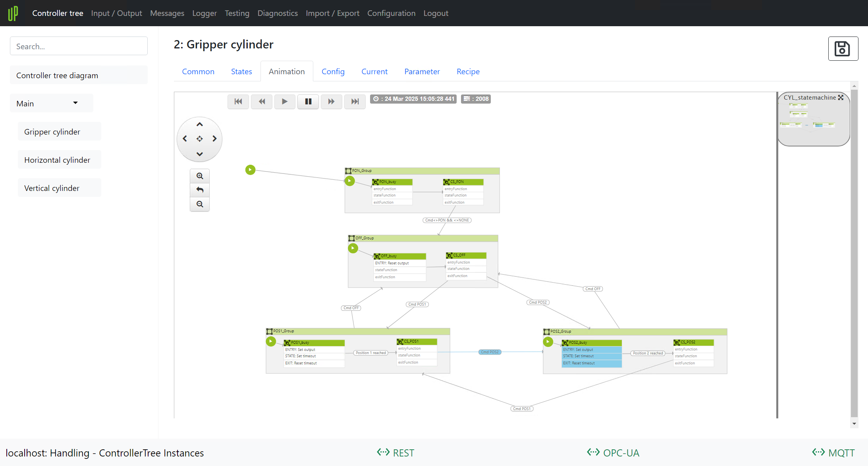Center the diagram using pan control
868x466 pixels.
coord(200,139)
